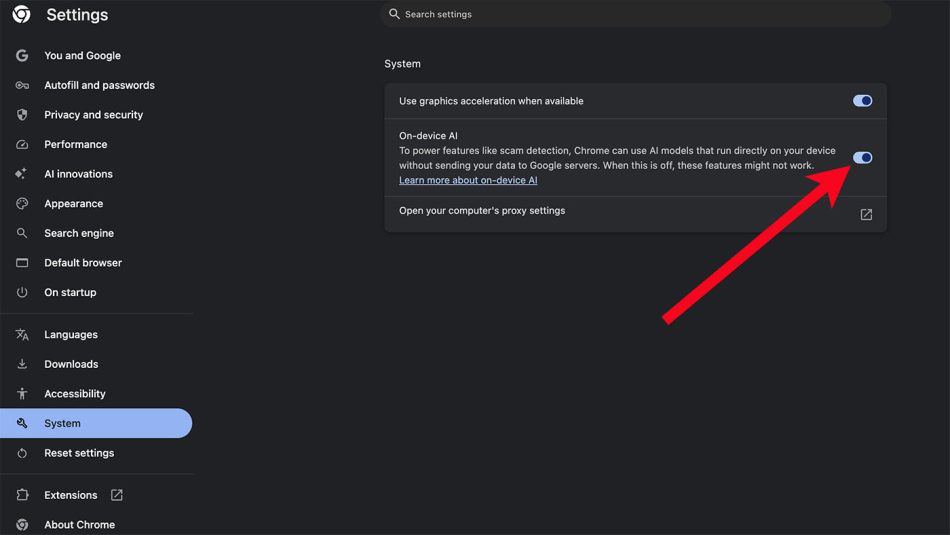Click the key icon for Autofill and passwords
The width and height of the screenshot is (950, 535).
(x=22, y=85)
